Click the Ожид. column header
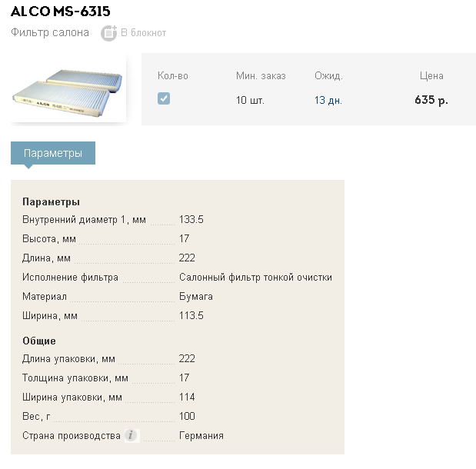The image size is (476, 469). coord(328,75)
